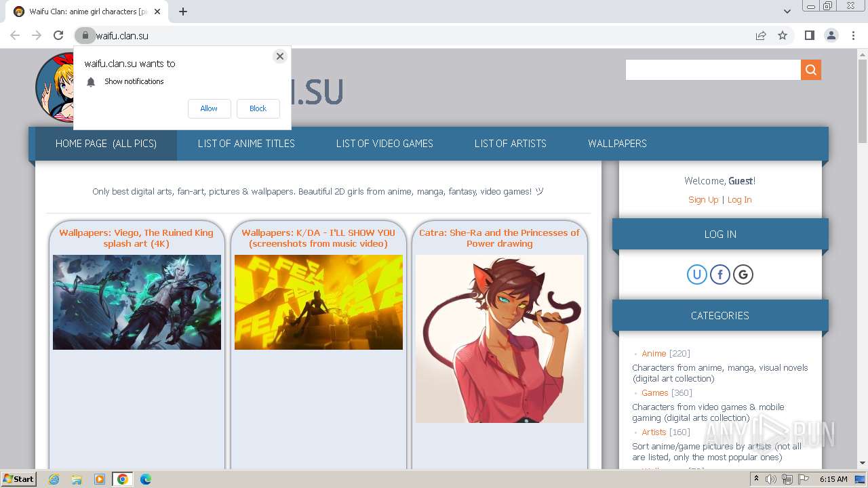Share this page icon in address bar
This screenshot has width=868, height=488.
(761, 35)
